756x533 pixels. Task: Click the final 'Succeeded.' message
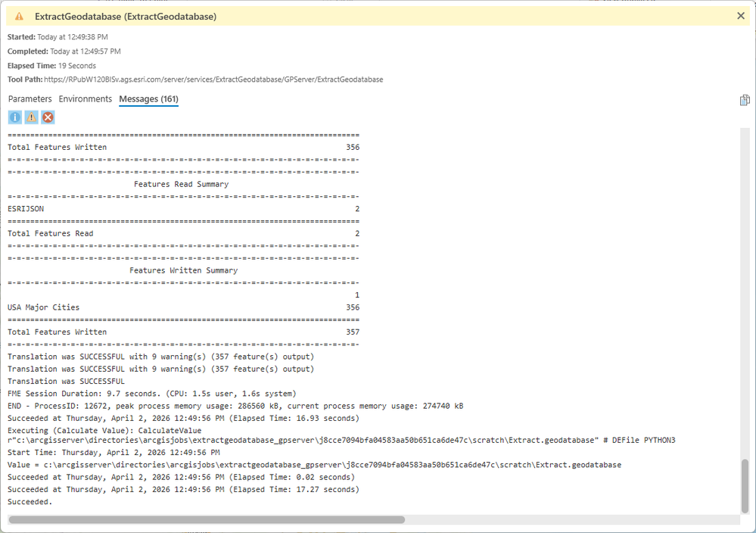(x=30, y=502)
